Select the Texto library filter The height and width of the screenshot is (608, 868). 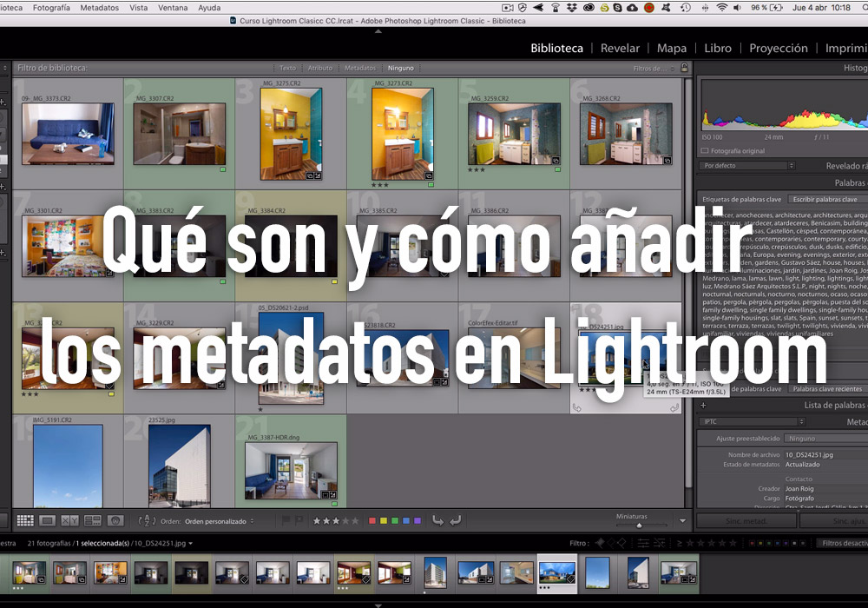(x=288, y=68)
